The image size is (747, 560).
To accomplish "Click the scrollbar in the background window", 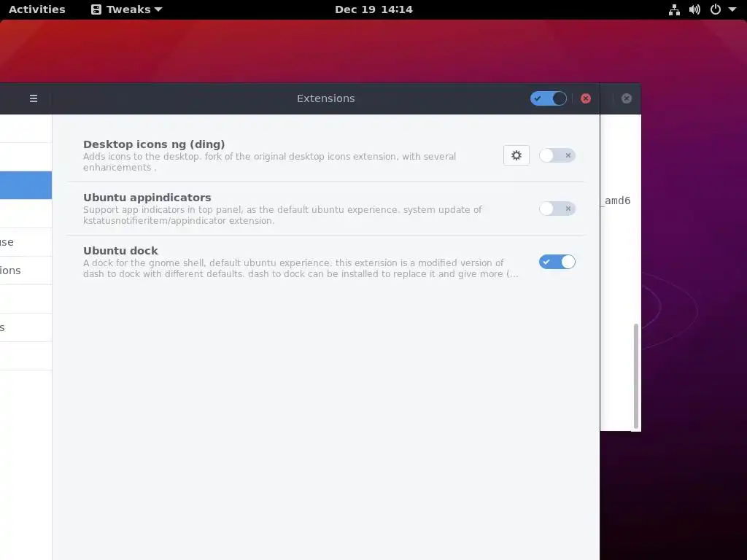I will [635, 376].
